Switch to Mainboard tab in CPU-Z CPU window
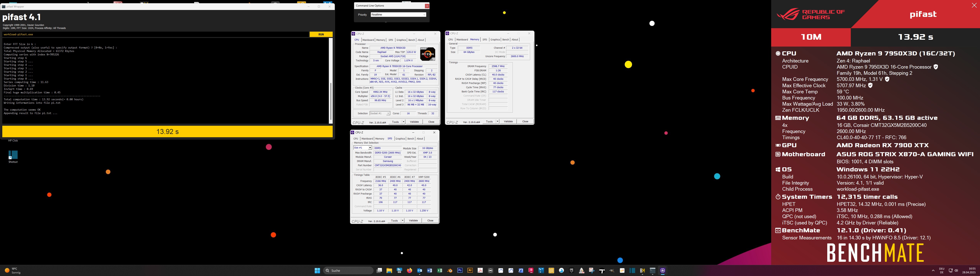Viewport: 980px width, 276px height. tap(368, 40)
